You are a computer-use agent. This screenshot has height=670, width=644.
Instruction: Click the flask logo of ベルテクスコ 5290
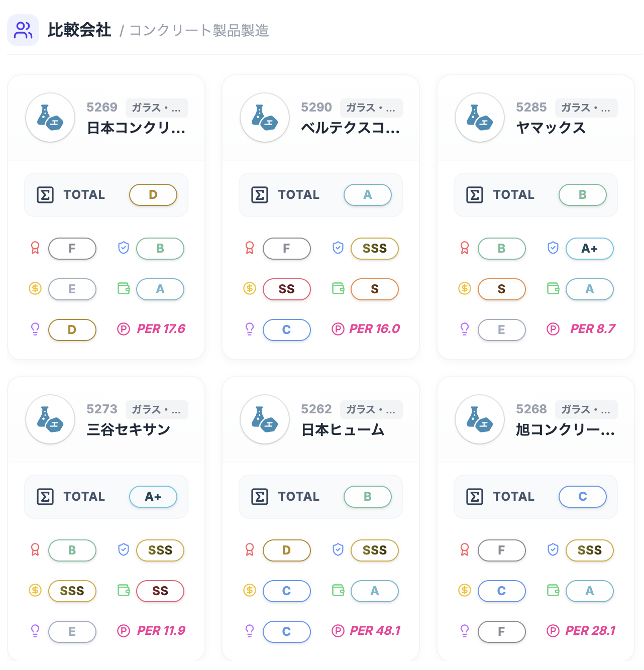(265, 118)
